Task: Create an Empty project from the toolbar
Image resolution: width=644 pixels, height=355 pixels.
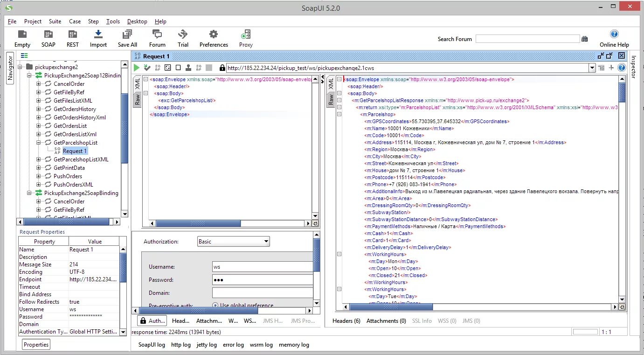Action: pyautogui.click(x=22, y=34)
